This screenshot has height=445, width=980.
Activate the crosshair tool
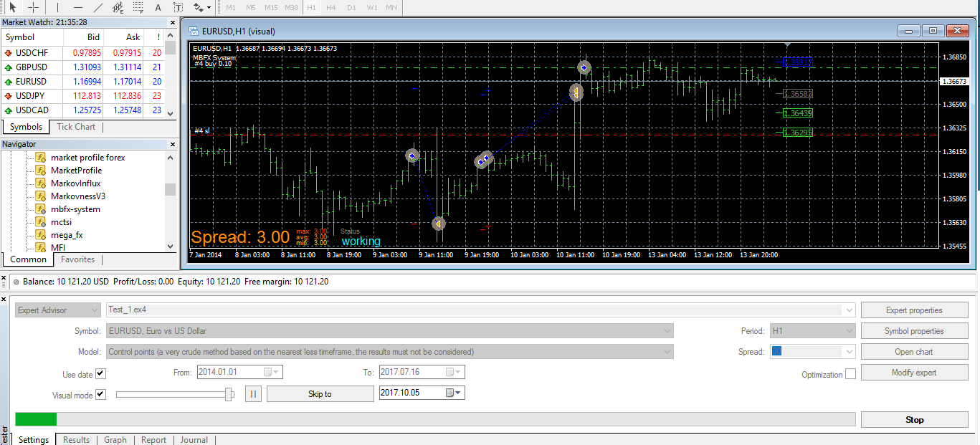coord(34,7)
